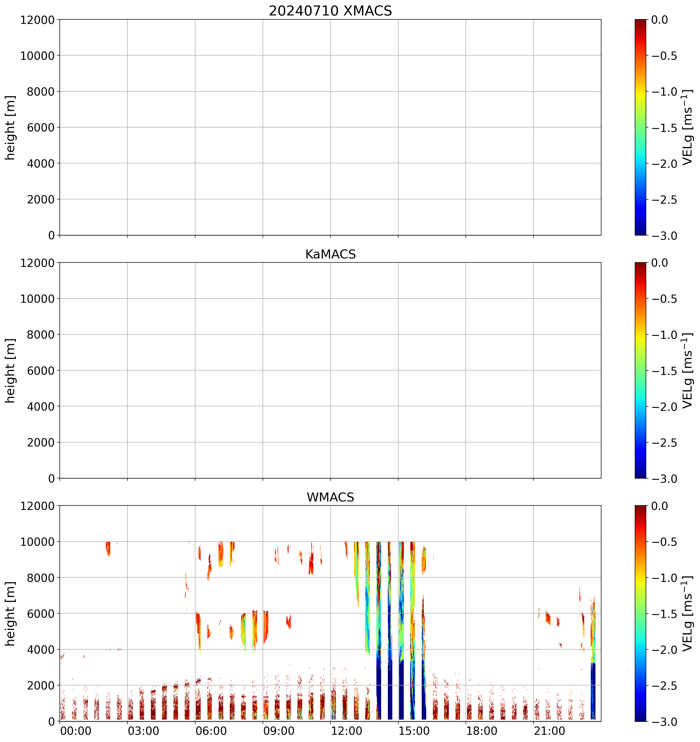Click the XMACS 12000 height tick
700x742 pixels.
[x=37, y=20]
